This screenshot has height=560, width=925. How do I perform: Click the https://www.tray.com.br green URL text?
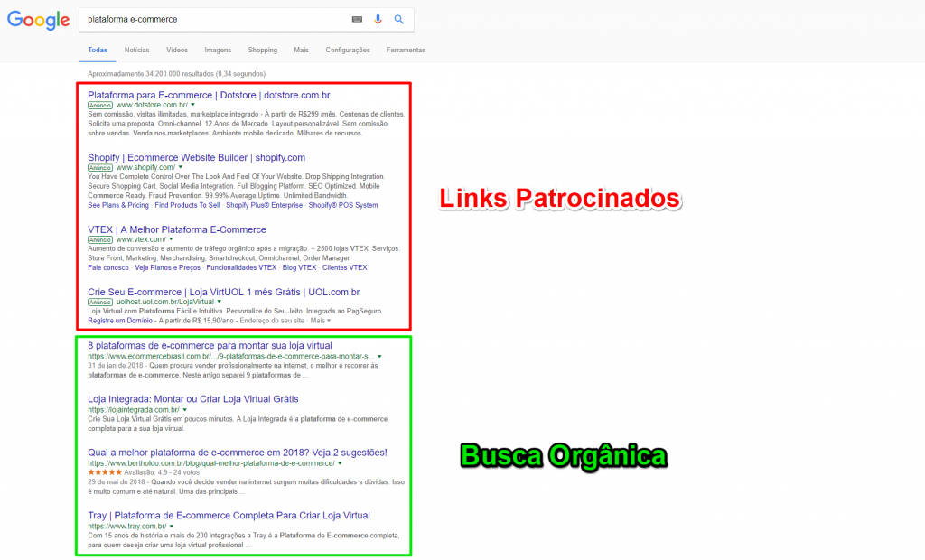126,527
